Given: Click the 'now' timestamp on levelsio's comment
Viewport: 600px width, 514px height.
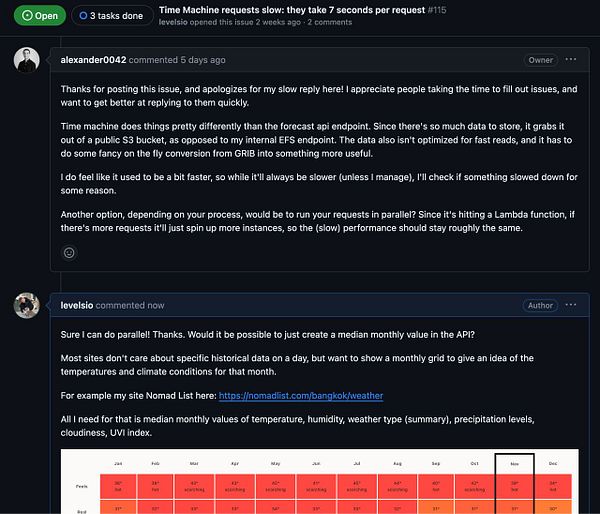Looking at the screenshot, I should pos(155,305).
